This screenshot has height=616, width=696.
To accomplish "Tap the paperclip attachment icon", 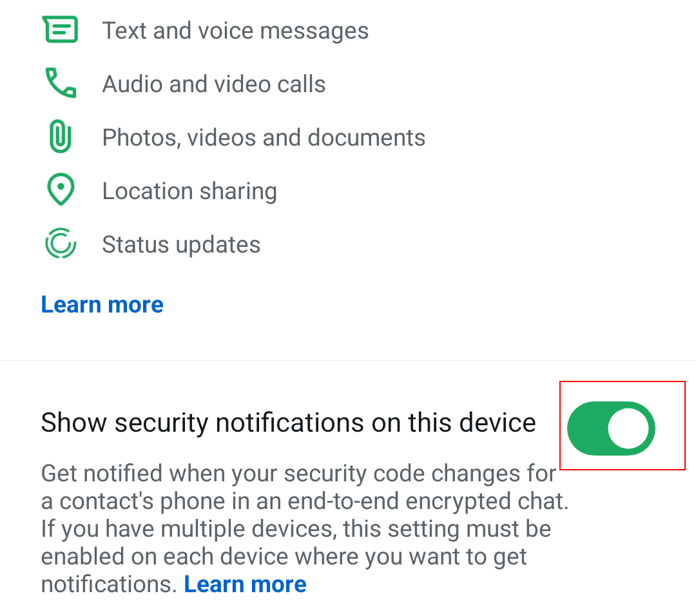I will click(x=60, y=137).
